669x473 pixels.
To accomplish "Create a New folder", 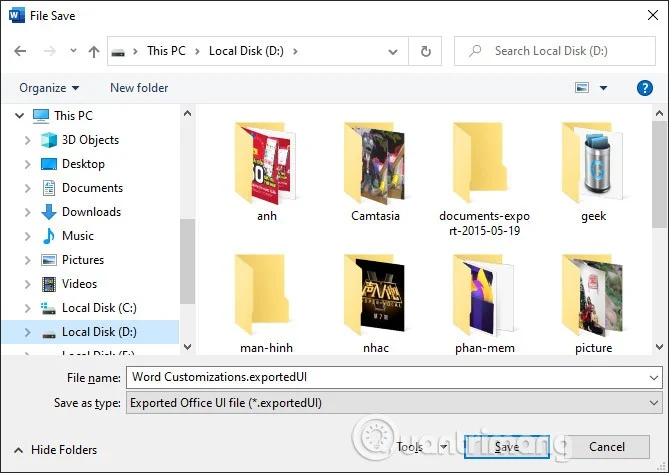I will point(139,88).
